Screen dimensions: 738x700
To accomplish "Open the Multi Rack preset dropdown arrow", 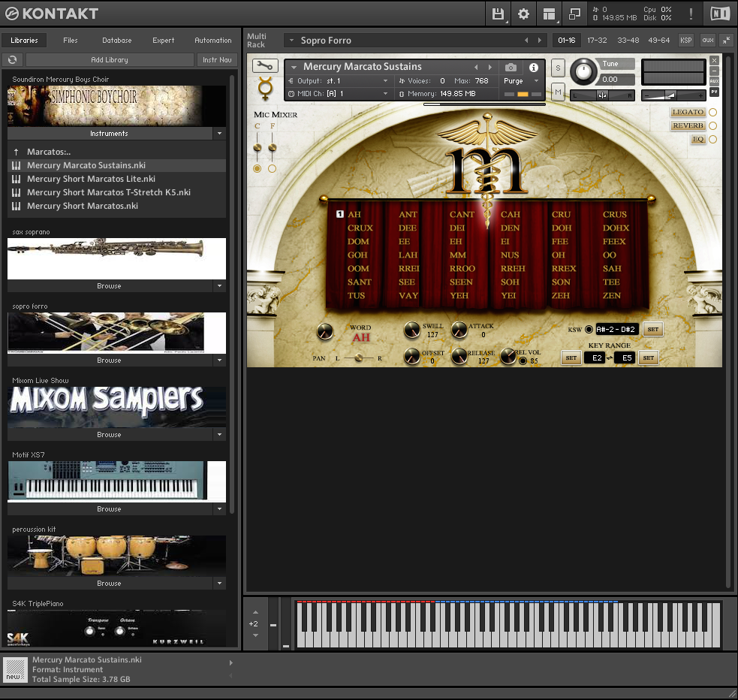I will pyautogui.click(x=291, y=41).
